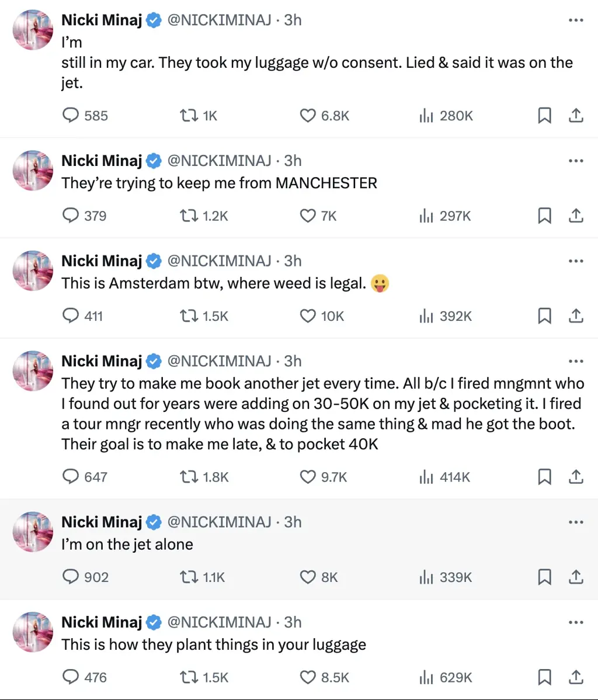Like the 'This is Amsterdam btw' tweet
Screen dimensions: 598x700
[308, 316]
